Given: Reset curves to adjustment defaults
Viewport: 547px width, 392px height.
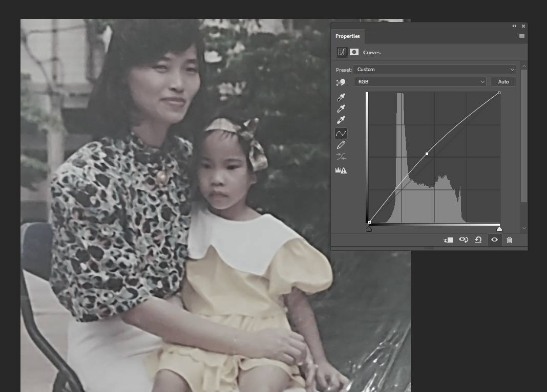Looking at the screenshot, I should (478, 240).
